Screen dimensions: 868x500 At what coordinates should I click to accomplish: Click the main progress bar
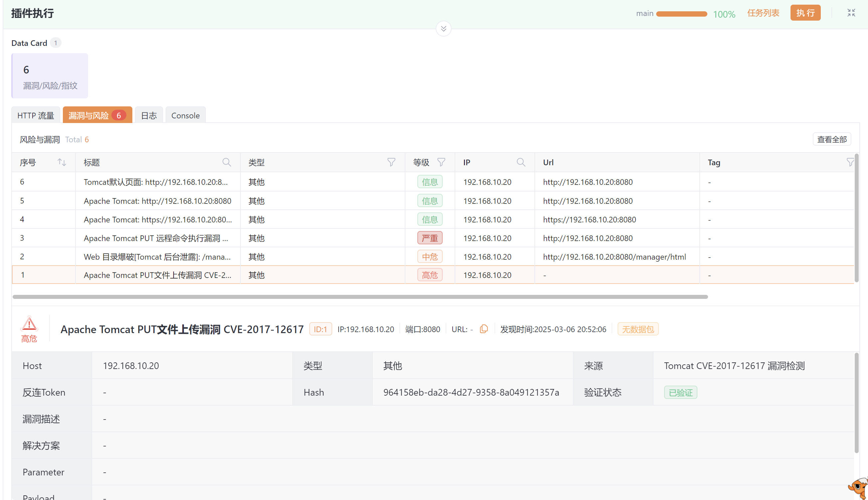[x=681, y=14]
